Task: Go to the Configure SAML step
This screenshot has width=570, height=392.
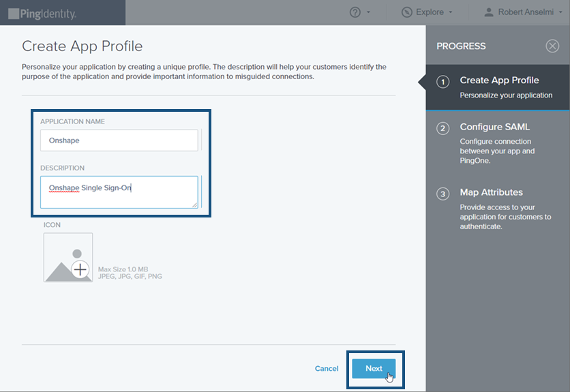Action: click(494, 127)
